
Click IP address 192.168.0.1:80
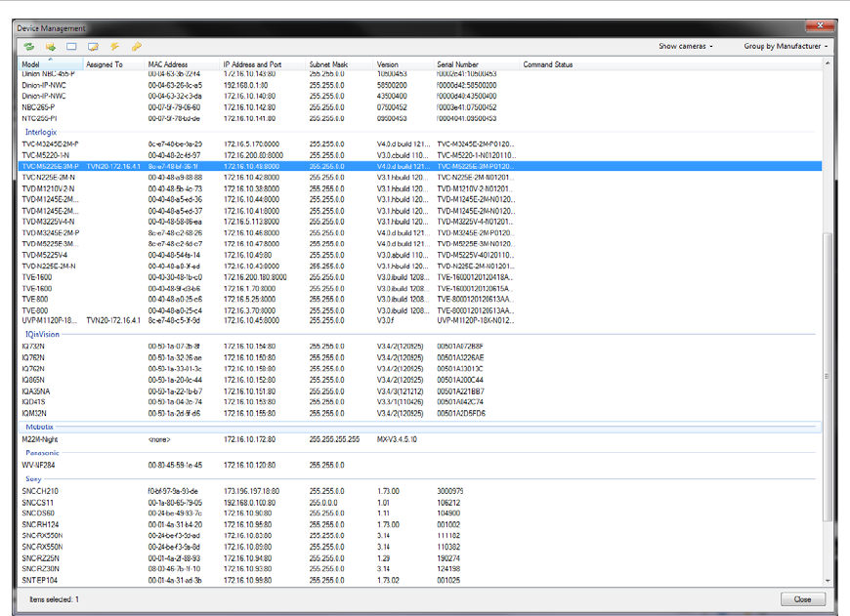tap(245, 85)
